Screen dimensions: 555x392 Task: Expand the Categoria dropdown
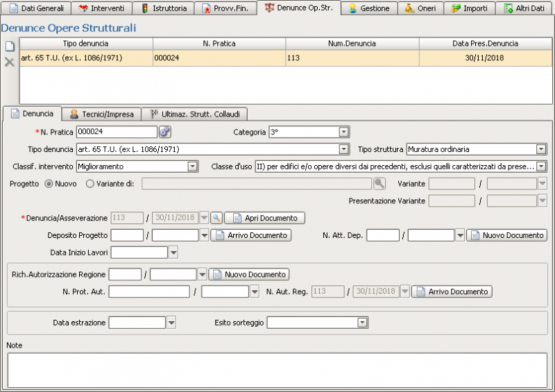[x=343, y=132]
